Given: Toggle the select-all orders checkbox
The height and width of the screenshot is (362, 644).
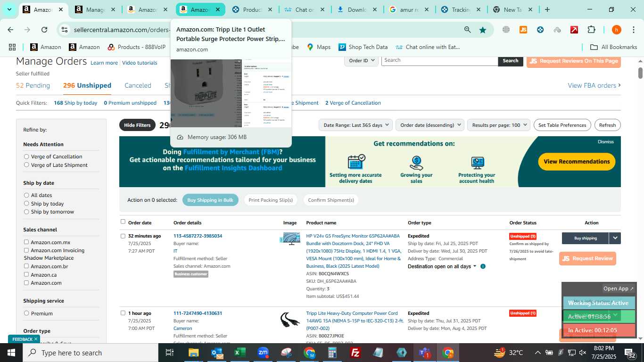Looking at the screenshot, I should (x=123, y=222).
